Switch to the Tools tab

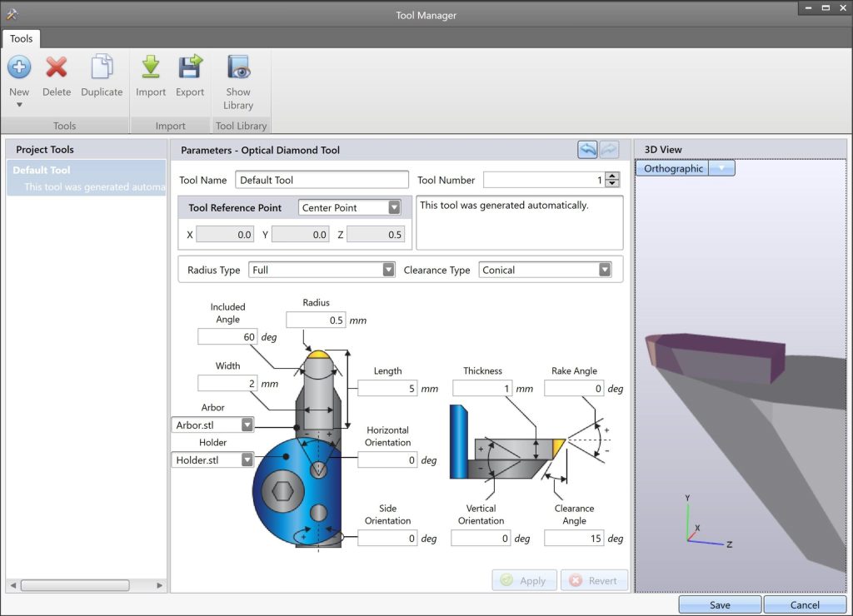click(x=22, y=38)
